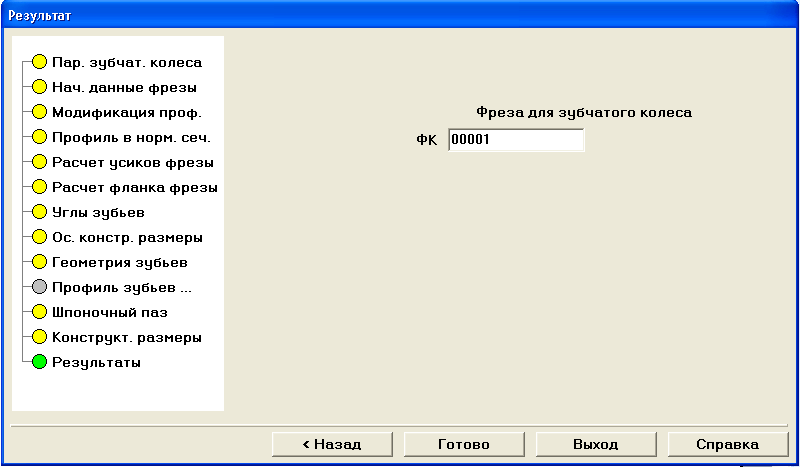Screen dimensions: 800x467
Task: Click yellow circle beside Конструкт. размеры
Action: (39, 337)
